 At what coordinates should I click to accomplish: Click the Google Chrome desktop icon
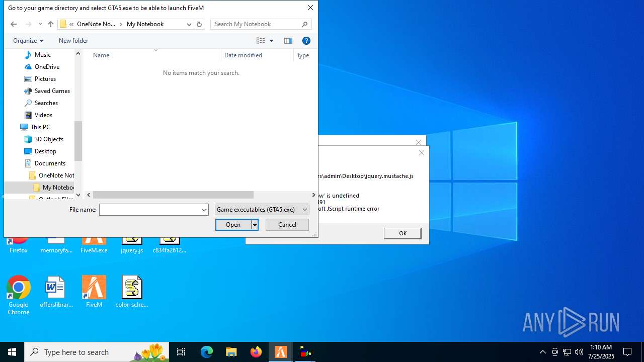(19, 295)
